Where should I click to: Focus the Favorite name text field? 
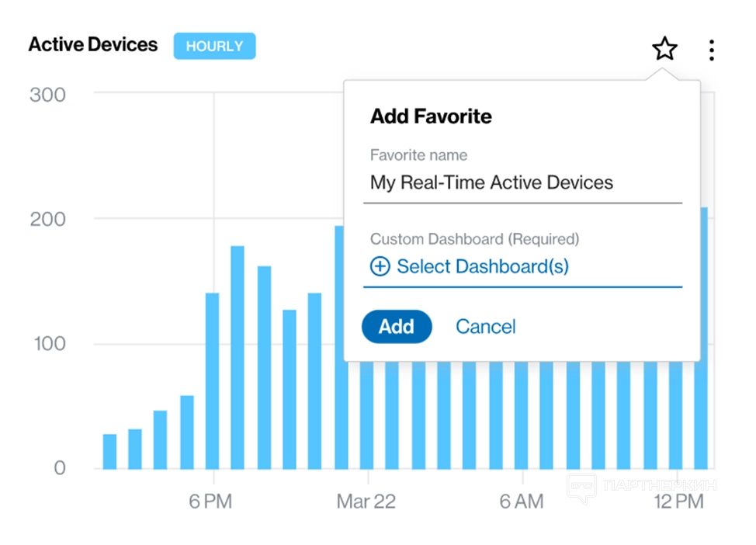(x=522, y=183)
